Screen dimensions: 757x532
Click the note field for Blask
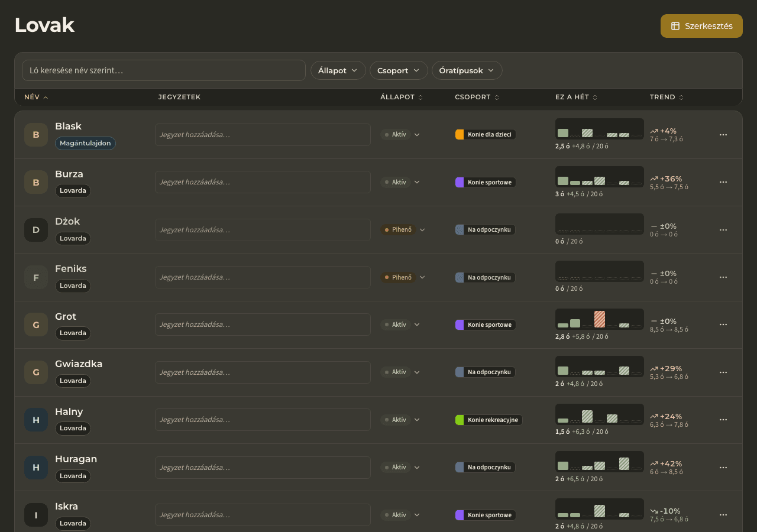(263, 135)
